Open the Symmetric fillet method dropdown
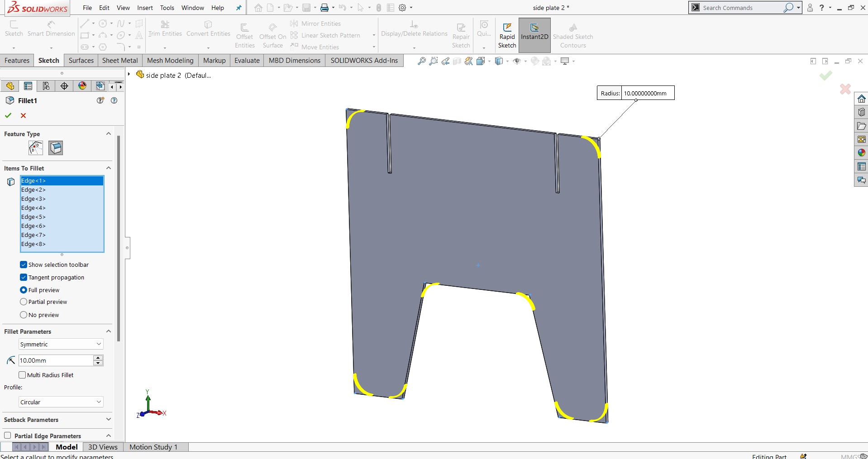This screenshot has height=459, width=868. pyautogui.click(x=61, y=344)
